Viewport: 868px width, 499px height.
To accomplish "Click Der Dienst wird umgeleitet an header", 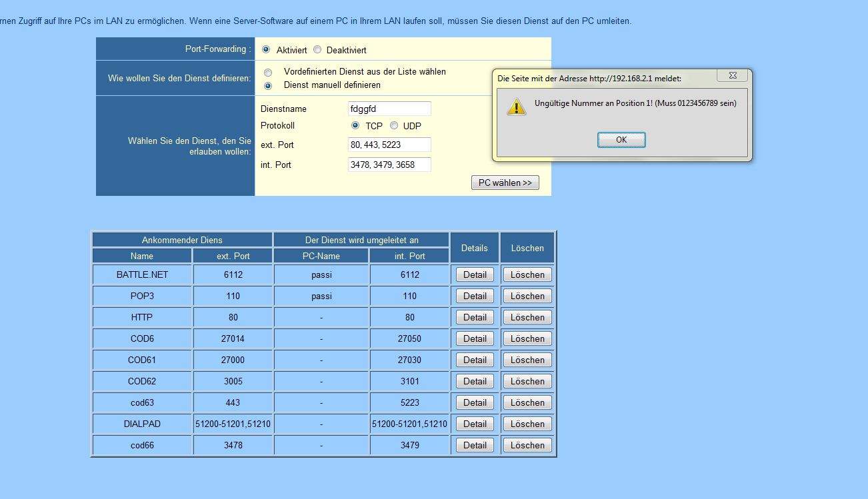I will coord(361,240).
